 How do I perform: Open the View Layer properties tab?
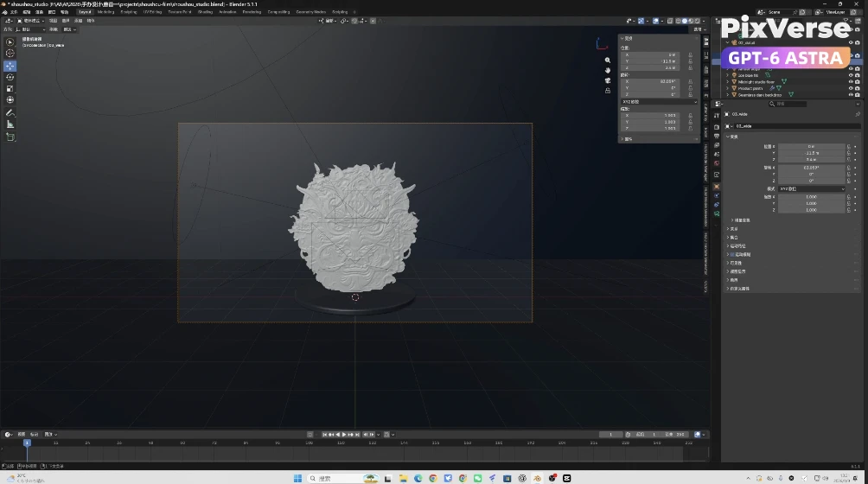[717, 145]
